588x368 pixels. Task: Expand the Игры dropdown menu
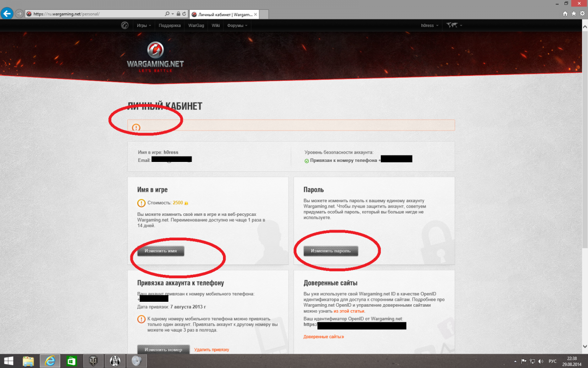(144, 25)
